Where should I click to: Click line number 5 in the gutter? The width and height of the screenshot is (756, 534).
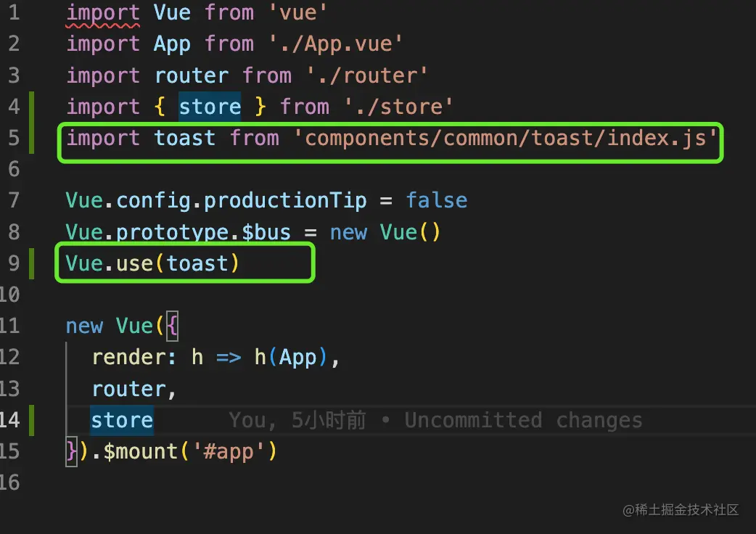(x=13, y=138)
